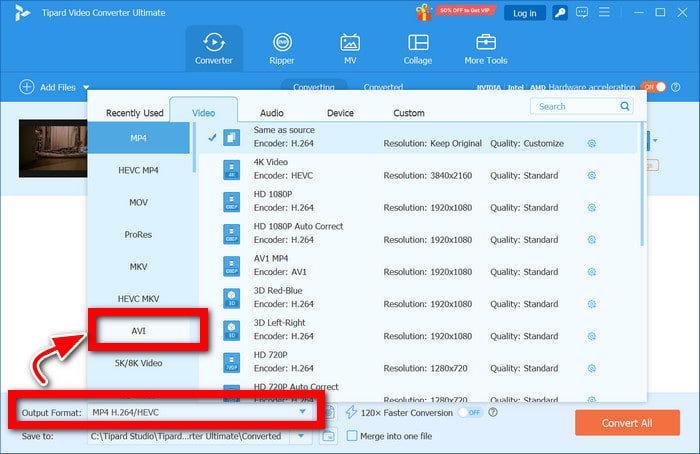Click the 3D Red-Blue format icon
700x454 pixels.
[x=231, y=298]
